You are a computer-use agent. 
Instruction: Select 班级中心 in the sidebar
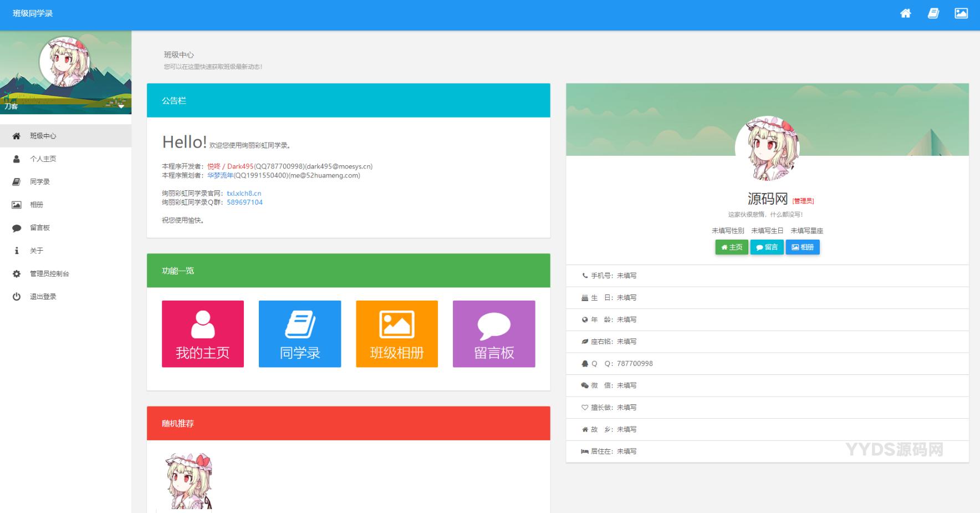(43, 136)
